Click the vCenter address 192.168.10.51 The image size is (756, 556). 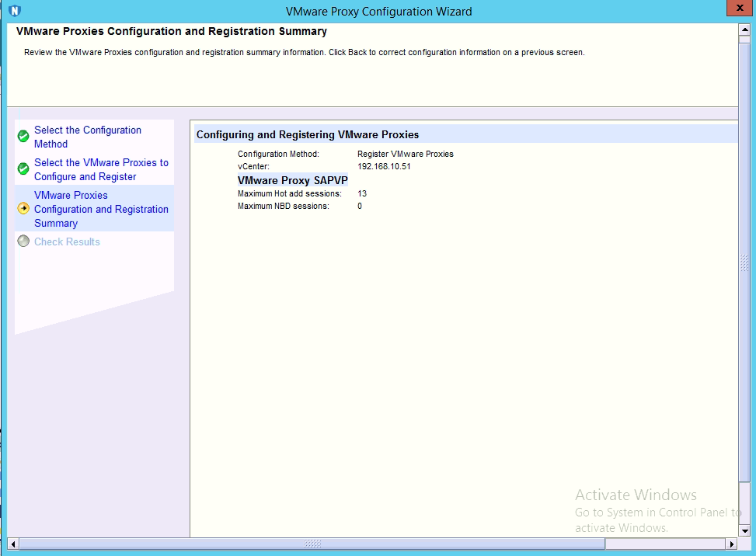[x=384, y=166]
